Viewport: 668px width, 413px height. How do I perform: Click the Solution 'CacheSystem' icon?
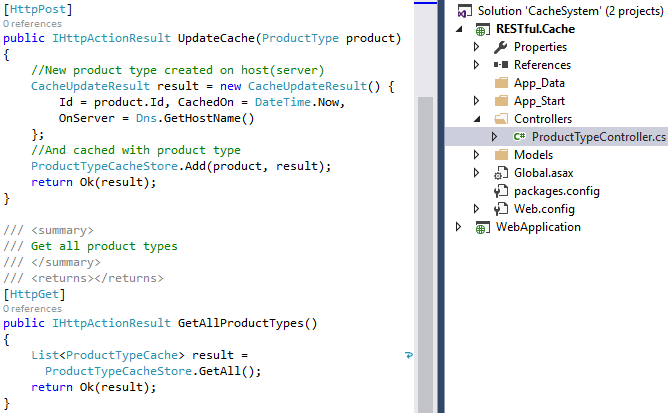(x=464, y=11)
